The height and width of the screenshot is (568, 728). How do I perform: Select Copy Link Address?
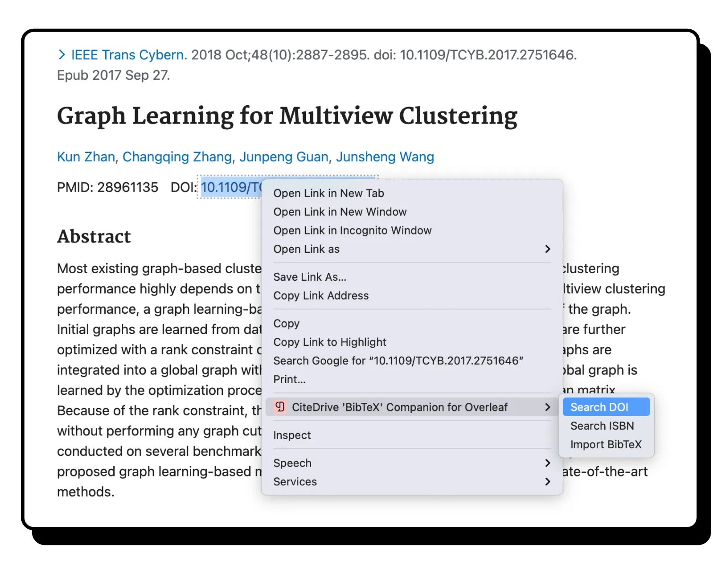[x=321, y=296]
